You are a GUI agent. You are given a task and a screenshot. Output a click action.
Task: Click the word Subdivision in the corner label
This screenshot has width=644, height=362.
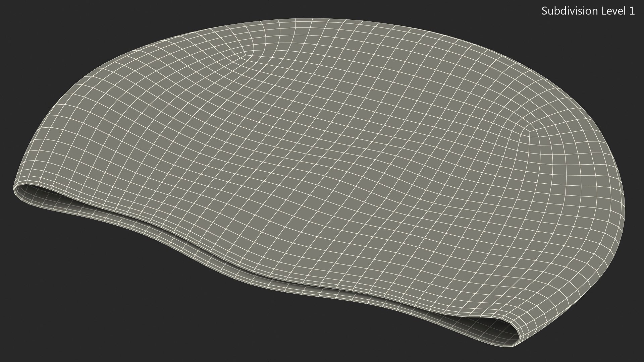pyautogui.click(x=570, y=11)
